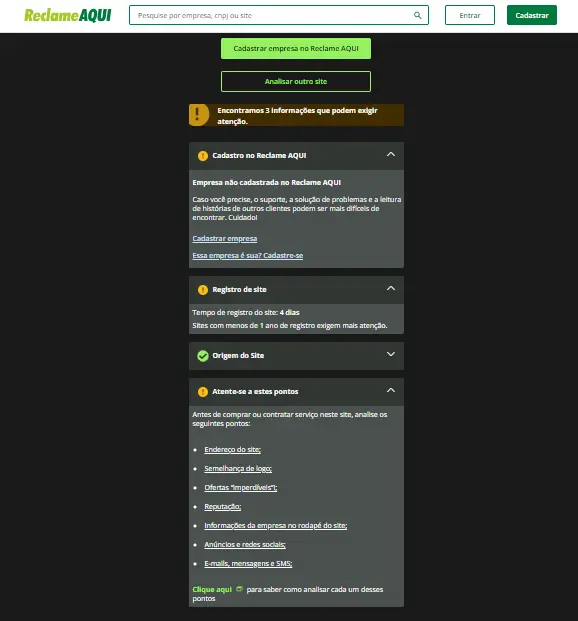Collapse the Atente-se a estes pontos section

point(391,391)
